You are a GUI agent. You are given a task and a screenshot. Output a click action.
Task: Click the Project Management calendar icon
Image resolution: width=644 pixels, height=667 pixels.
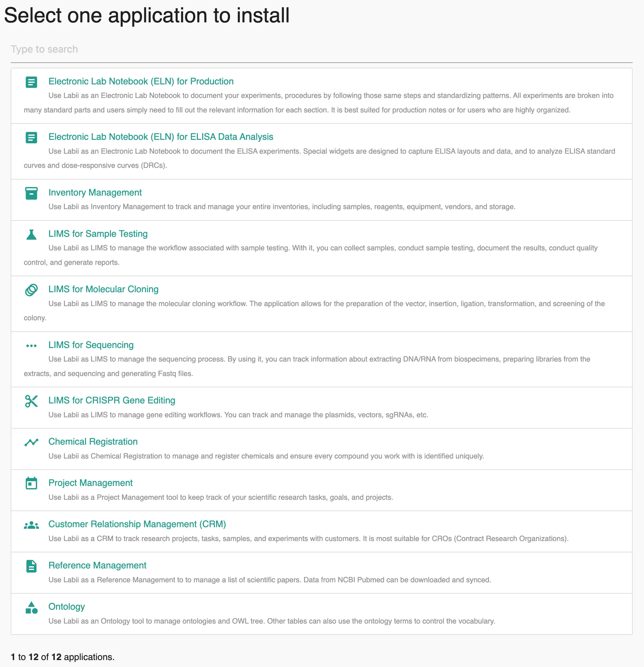click(x=31, y=483)
